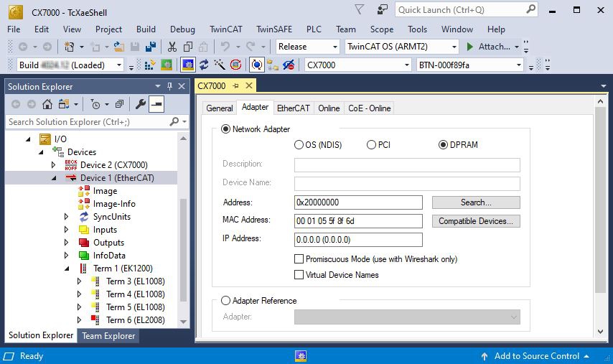This screenshot has height=364, width=613.
Task: Click the Address input field
Action: click(x=358, y=202)
